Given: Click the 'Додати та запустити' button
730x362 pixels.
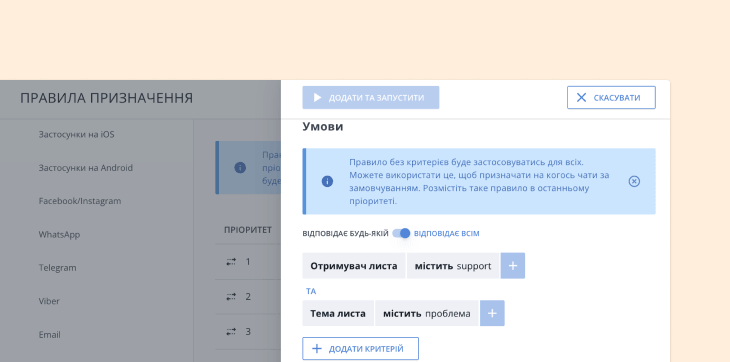Looking at the screenshot, I should point(371,98).
